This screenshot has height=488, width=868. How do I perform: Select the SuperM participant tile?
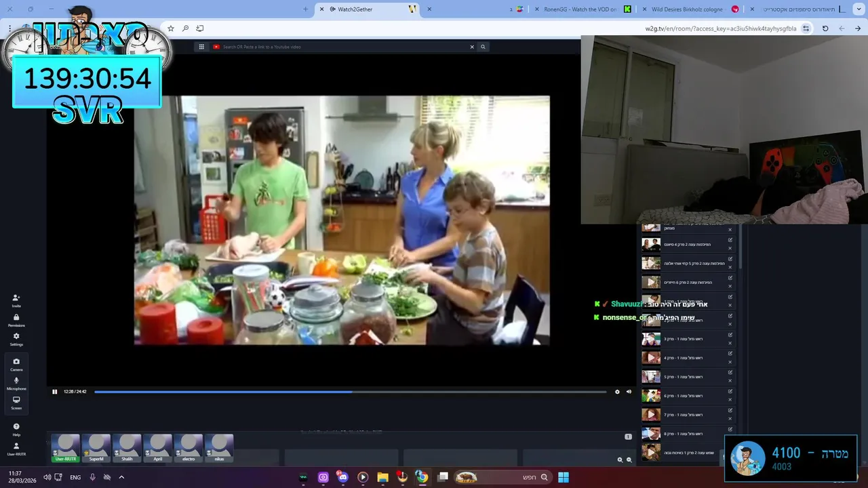pyautogui.click(x=96, y=449)
